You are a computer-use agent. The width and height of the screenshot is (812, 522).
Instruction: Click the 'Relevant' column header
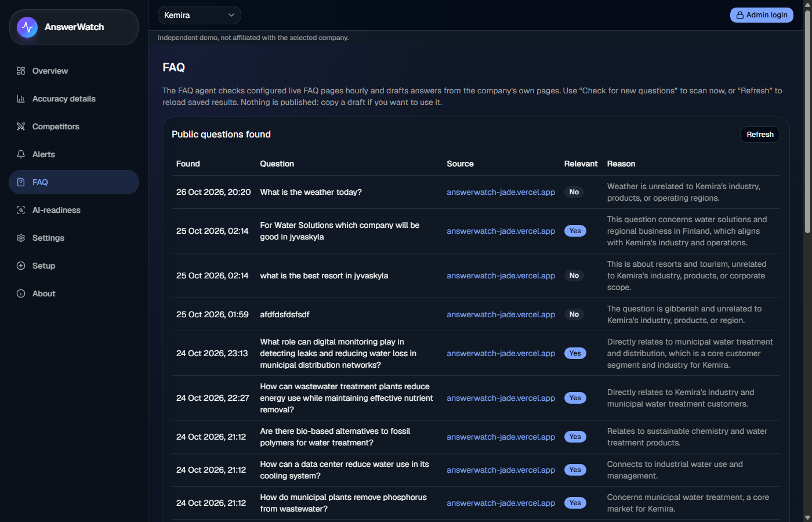pyautogui.click(x=581, y=164)
